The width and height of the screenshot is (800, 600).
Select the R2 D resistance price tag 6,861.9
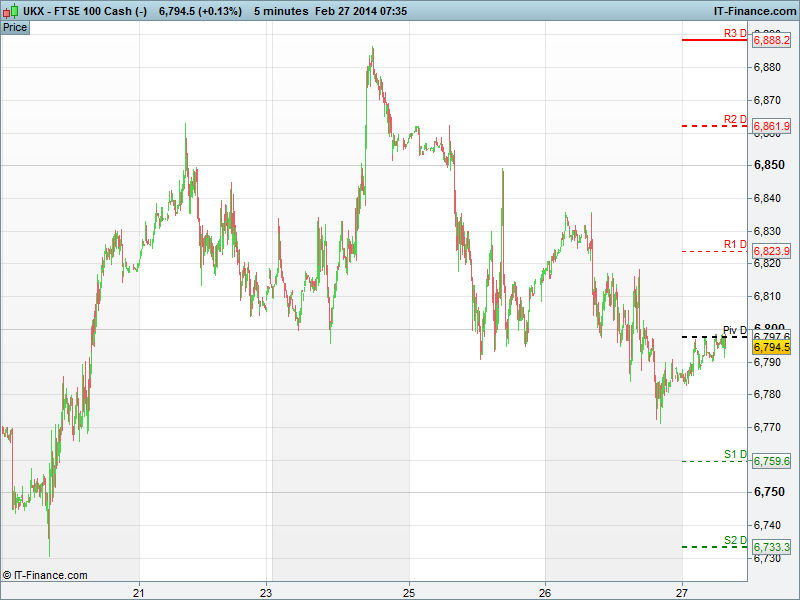(x=771, y=127)
